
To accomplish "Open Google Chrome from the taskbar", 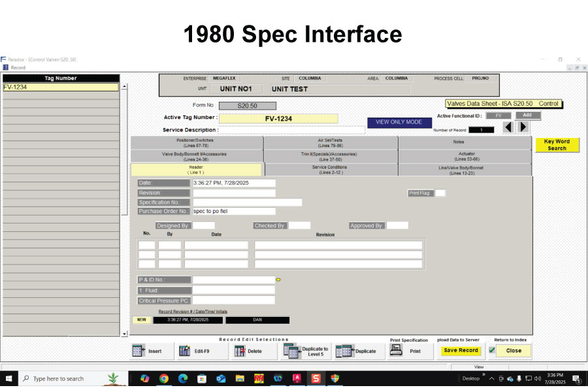I will pyautogui.click(x=164, y=378).
